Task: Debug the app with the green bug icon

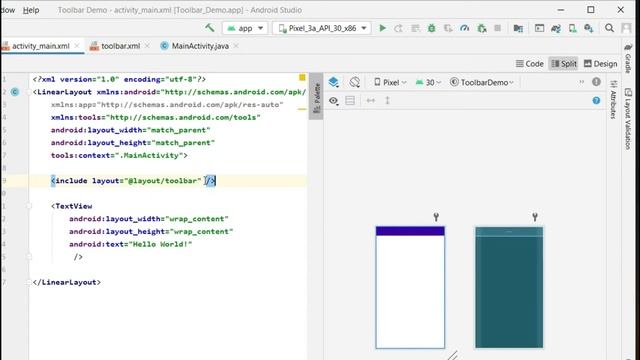Action: coord(431,28)
